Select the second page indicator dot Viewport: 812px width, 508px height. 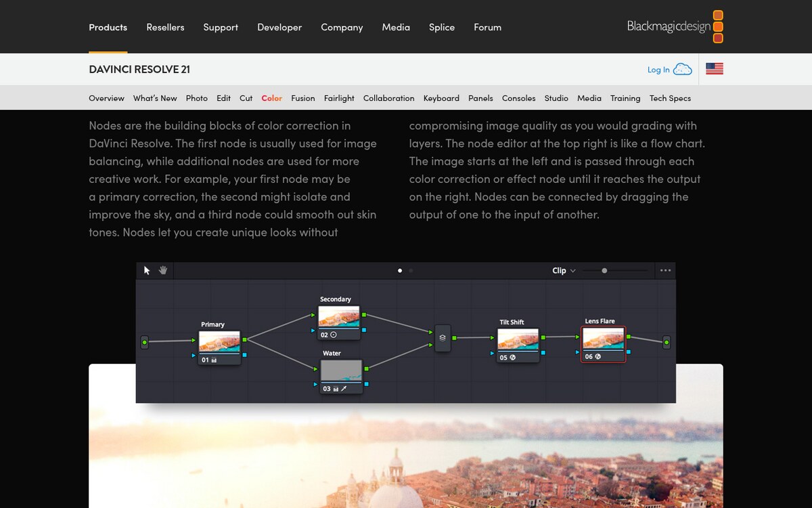[x=411, y=270]
